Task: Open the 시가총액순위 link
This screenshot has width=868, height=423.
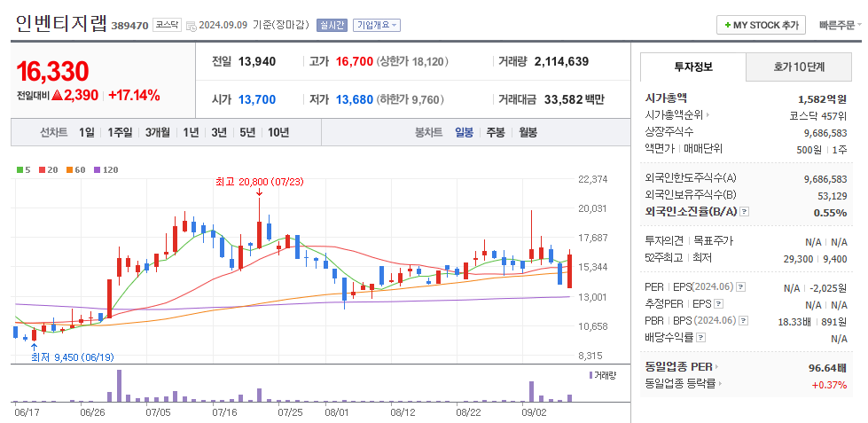Action: coord(674,115)
